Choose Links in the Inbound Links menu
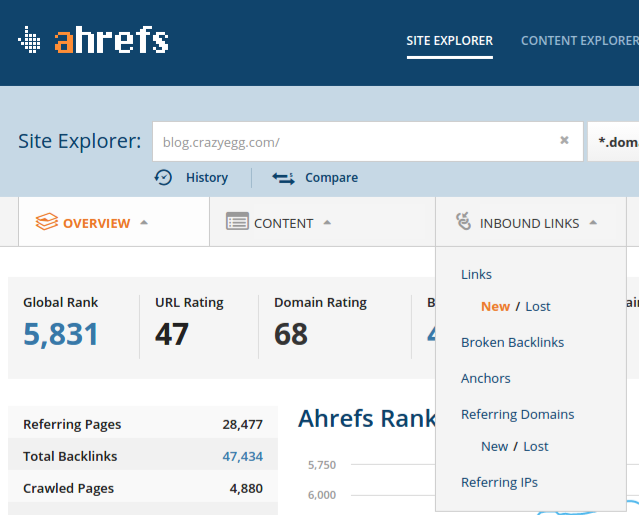Image resolution: width=639 pixels, height=515 pixels. (x=476, y=275)
